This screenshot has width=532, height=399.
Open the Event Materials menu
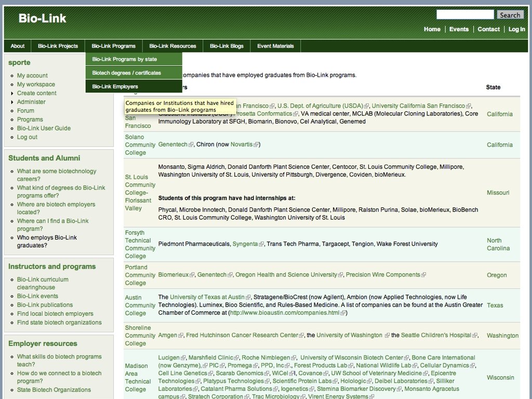point(275,46)
